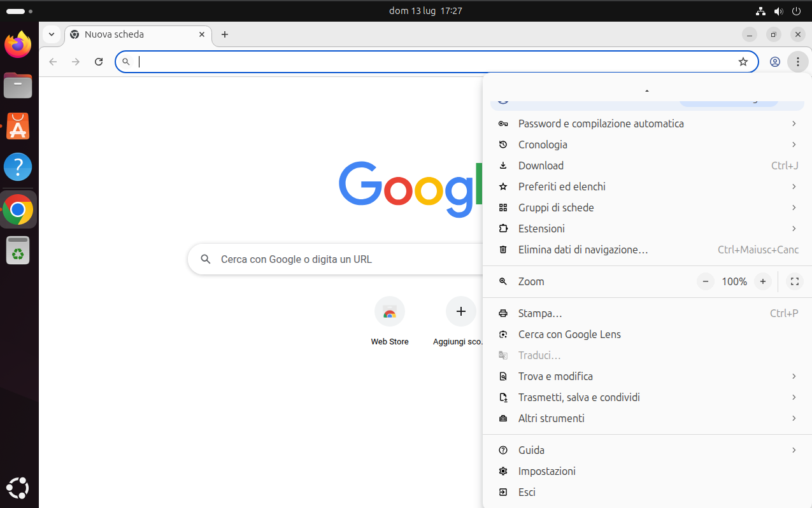Open Download menu item
This screenshot has height=508, width=812.
(647, 166)
